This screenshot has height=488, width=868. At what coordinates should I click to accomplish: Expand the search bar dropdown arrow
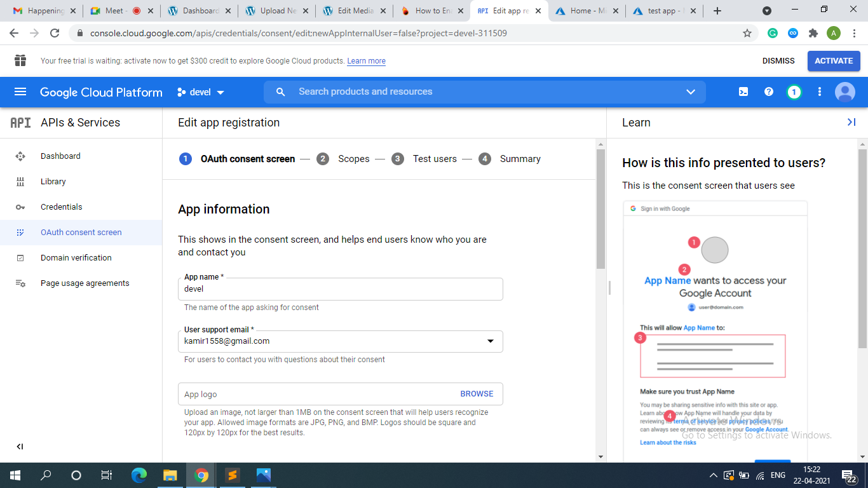(691, 92)
